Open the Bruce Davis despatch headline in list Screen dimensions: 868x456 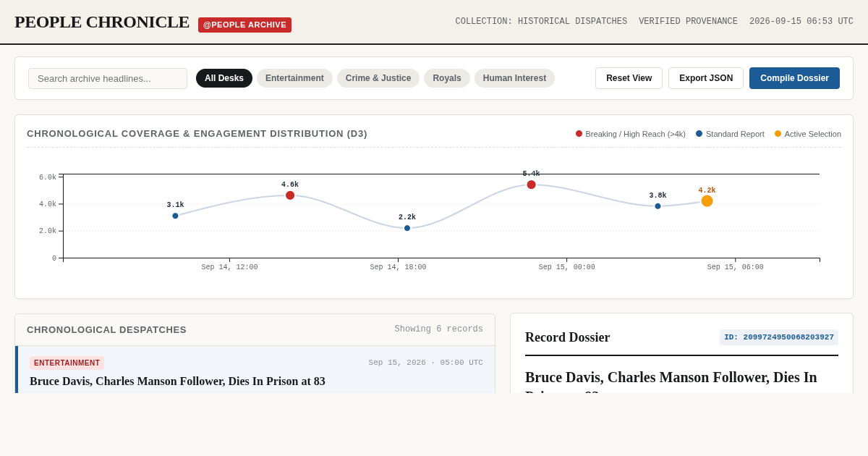click(177, 381)
